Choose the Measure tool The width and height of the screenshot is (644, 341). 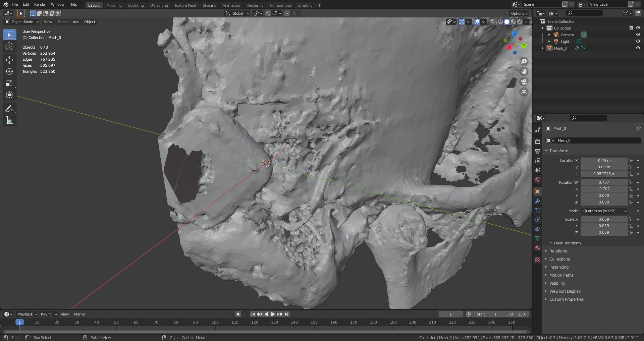click(9, 120)
